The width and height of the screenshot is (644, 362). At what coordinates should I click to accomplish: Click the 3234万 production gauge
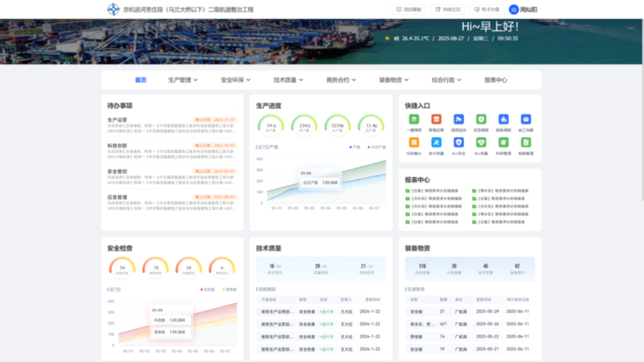338,125
